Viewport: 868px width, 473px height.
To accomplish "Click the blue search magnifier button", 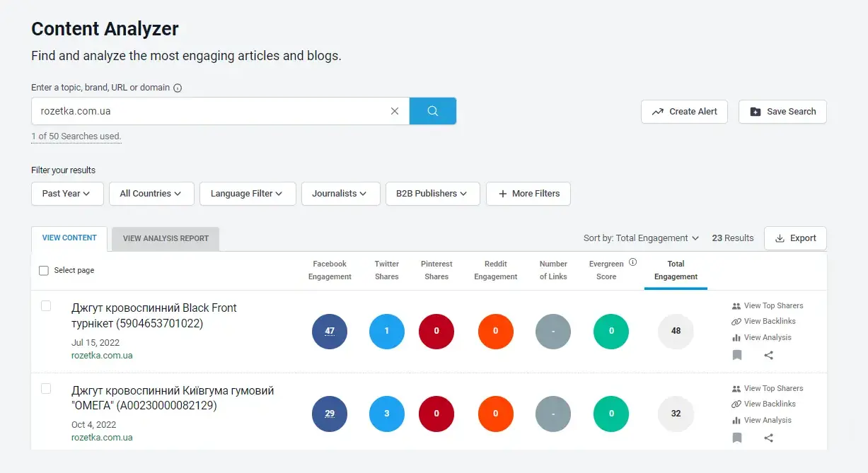I will pos(433,111).
